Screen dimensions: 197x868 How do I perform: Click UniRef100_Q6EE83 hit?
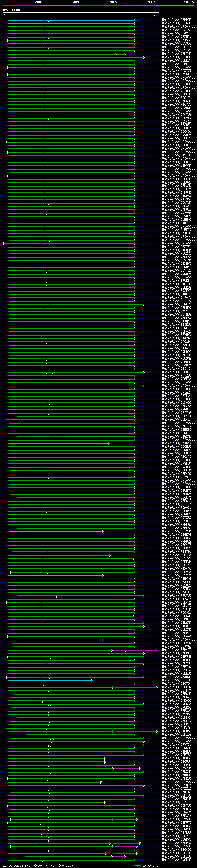click(177, 430)
